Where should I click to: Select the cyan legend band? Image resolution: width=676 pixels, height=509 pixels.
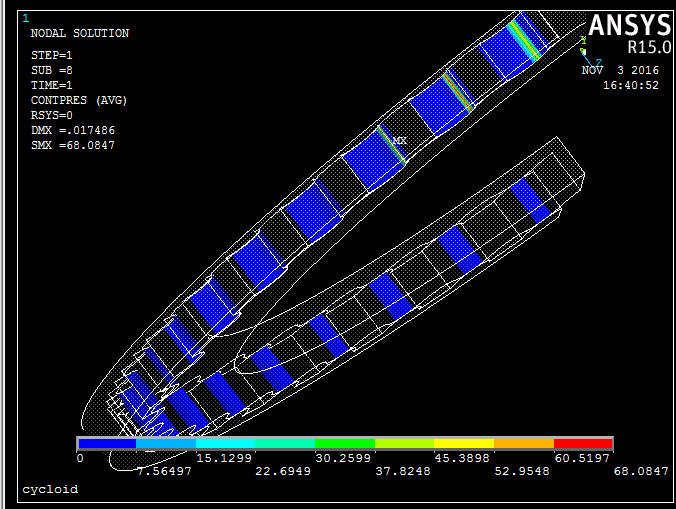click(x=225, y=443)
